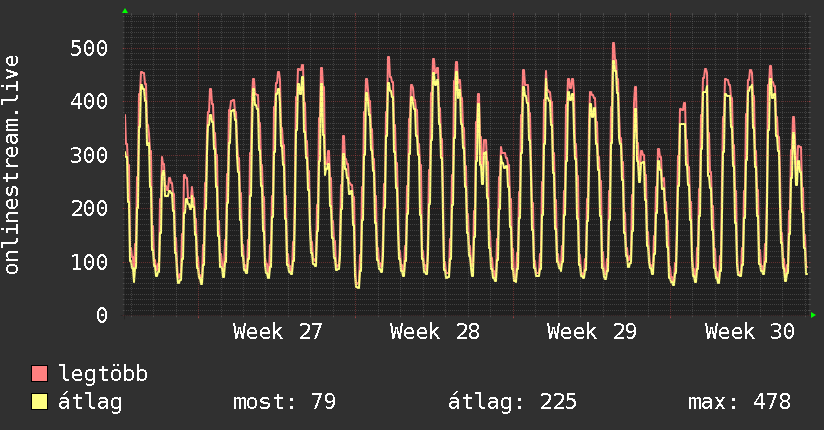Click the Week 30 axis label
The width and height of the screenshot is (824, 430).
749,332
